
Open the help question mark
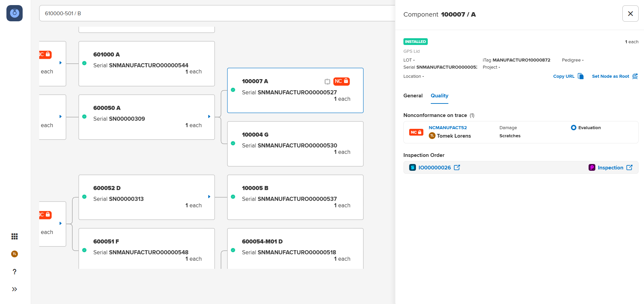(x=15, y=272)
